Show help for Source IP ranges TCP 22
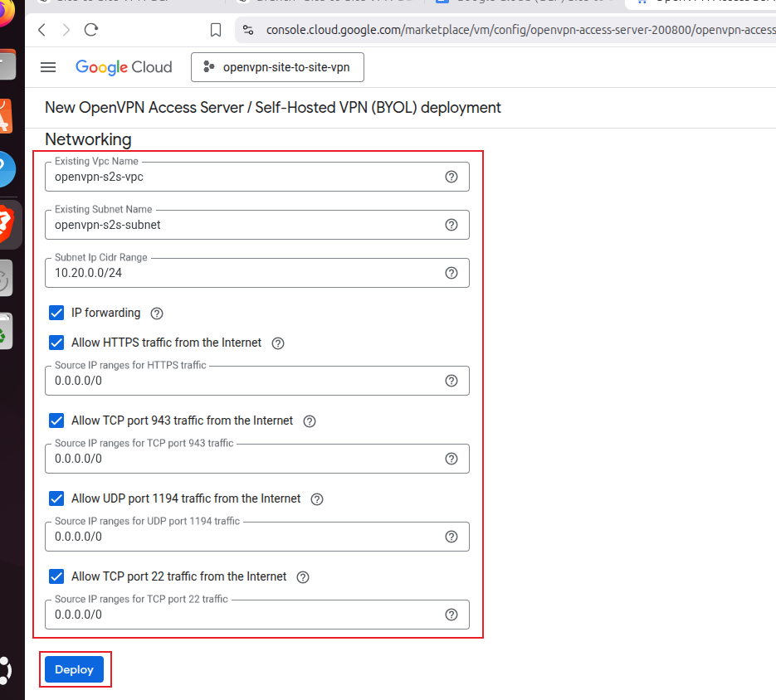776x700 pixels. pos(451,615)
